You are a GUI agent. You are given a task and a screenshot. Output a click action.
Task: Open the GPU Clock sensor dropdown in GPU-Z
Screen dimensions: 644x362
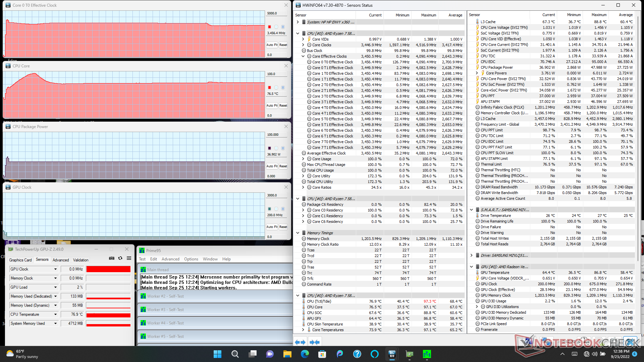click(x=55, y=269)
